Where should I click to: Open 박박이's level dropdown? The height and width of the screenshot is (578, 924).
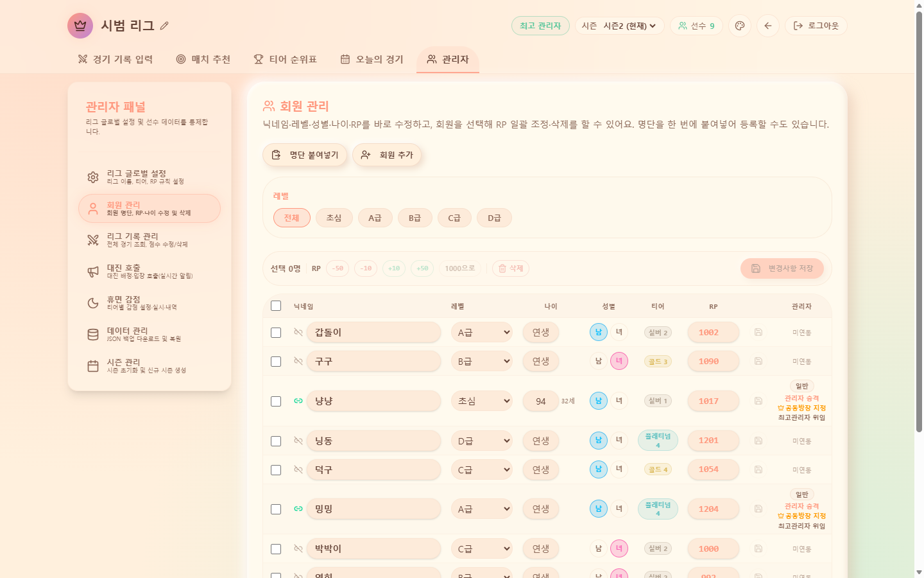[x=482, y=548]
